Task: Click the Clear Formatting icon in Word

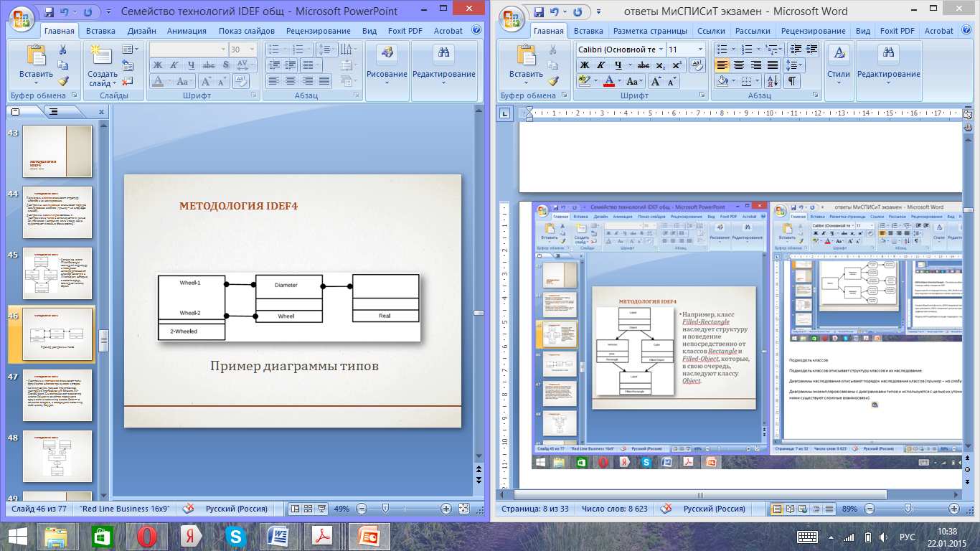Action: click(697, 65)
